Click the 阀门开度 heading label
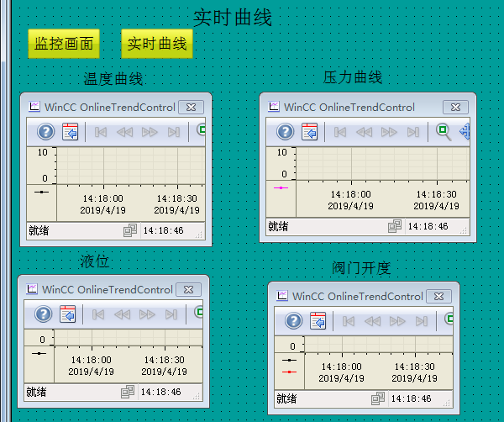Image resolution: width=504 pixels, height=422 pixels. (x=361, y=268)
